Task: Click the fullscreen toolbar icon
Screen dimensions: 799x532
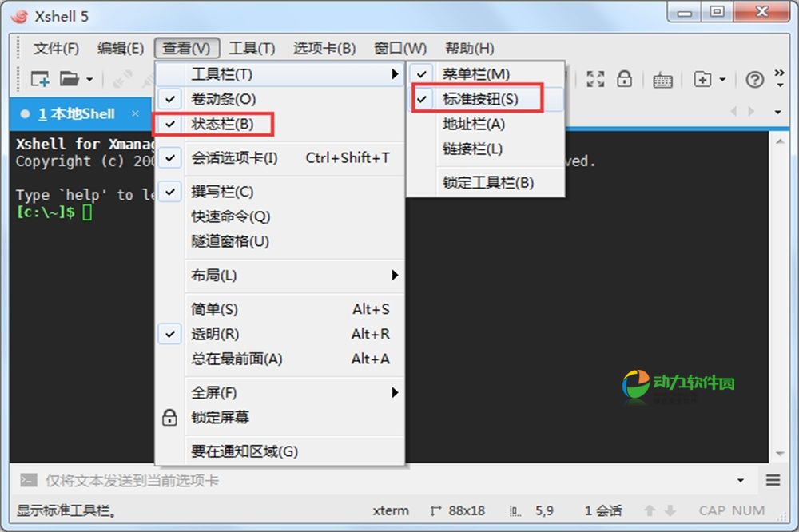Action: (x=595, y=79)
